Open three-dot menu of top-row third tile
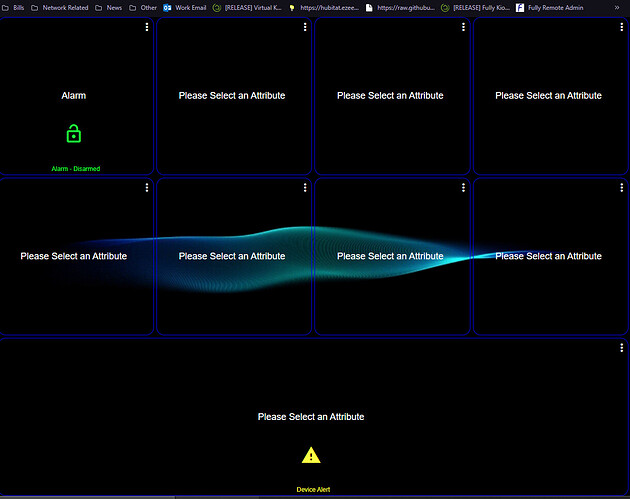The width and height of the screenshot is (630, 499). point(463,27)
